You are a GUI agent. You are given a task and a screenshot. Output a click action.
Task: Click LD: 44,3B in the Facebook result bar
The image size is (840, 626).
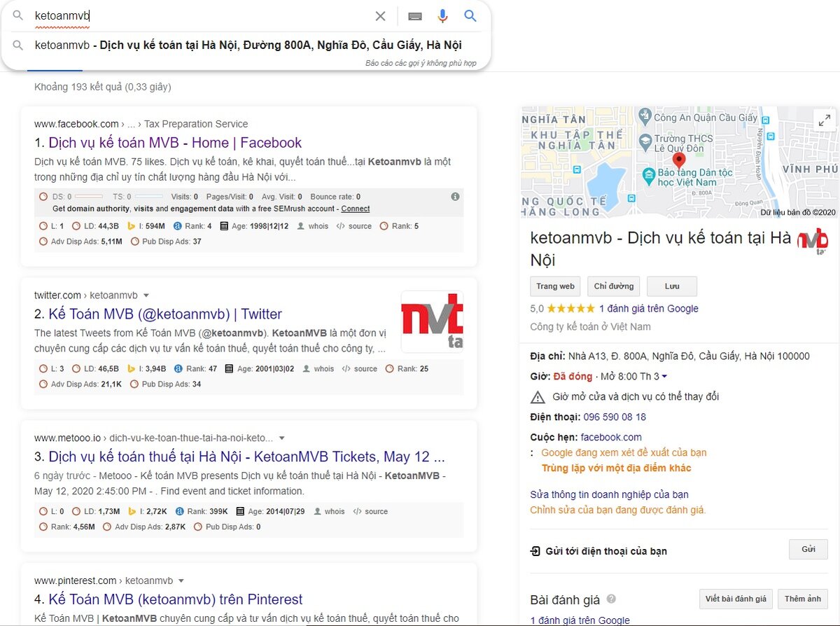tap(101, 226)
